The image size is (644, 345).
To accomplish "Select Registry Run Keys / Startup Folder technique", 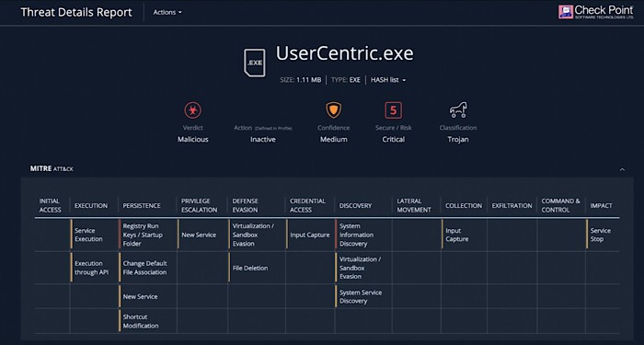I will pos(143,235).
